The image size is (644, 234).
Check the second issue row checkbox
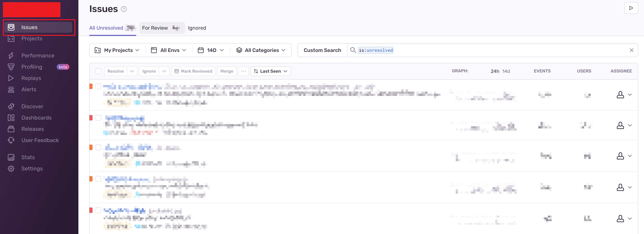98,118
